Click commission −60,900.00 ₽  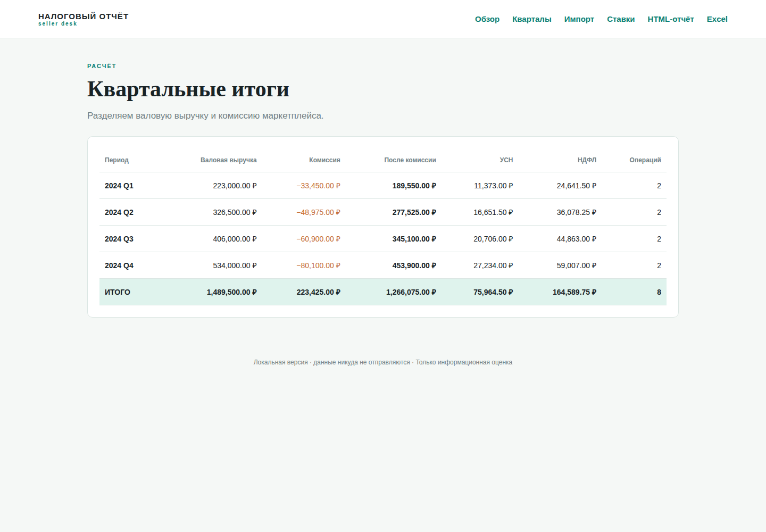click(x=318, y=239)
